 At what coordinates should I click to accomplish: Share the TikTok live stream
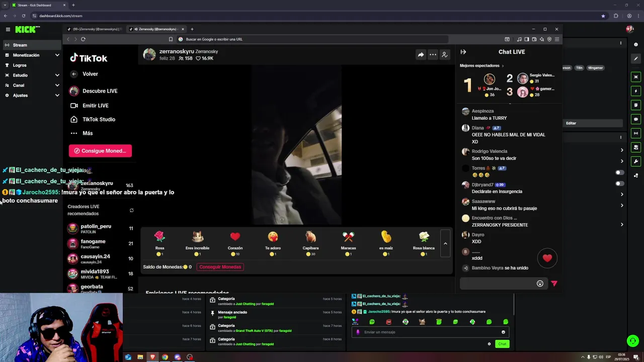click(x=421, y=55)
